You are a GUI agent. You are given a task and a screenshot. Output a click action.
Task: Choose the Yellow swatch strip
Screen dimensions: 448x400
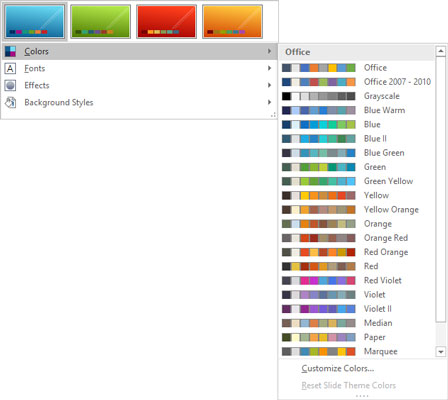pyautogui.click(x=319, y=195)
